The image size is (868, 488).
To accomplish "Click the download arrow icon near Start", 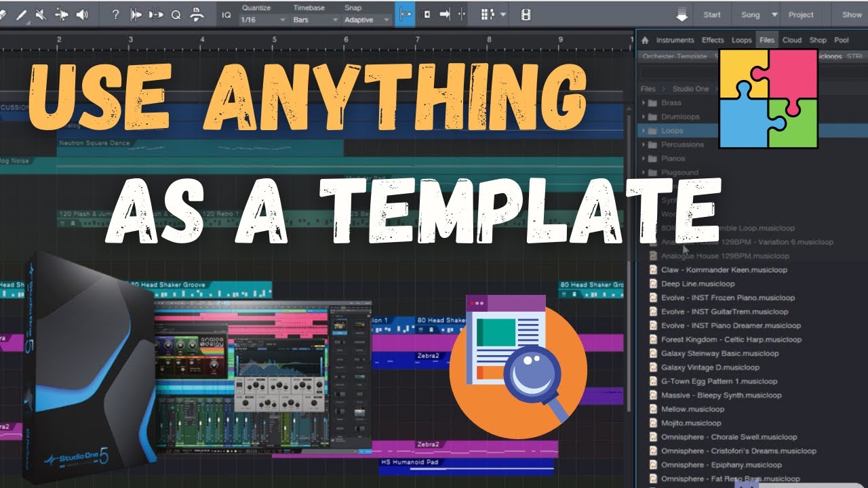I will click(682, 15).
